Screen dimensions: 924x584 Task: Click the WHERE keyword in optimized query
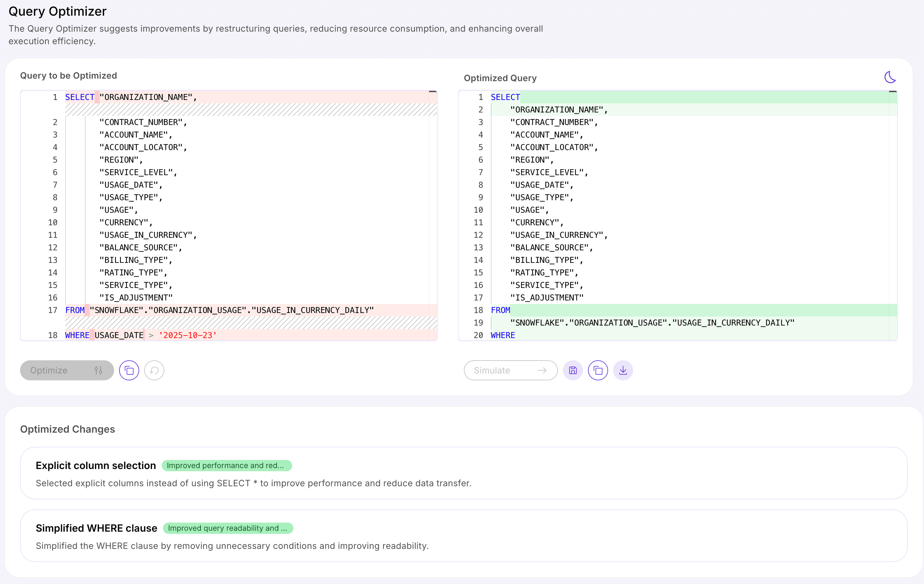point(503,335)
